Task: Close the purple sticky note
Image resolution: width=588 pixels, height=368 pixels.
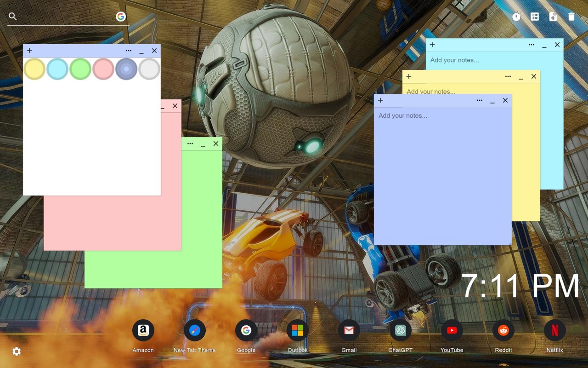Action: pyautogui.click(x=505, y=100)
